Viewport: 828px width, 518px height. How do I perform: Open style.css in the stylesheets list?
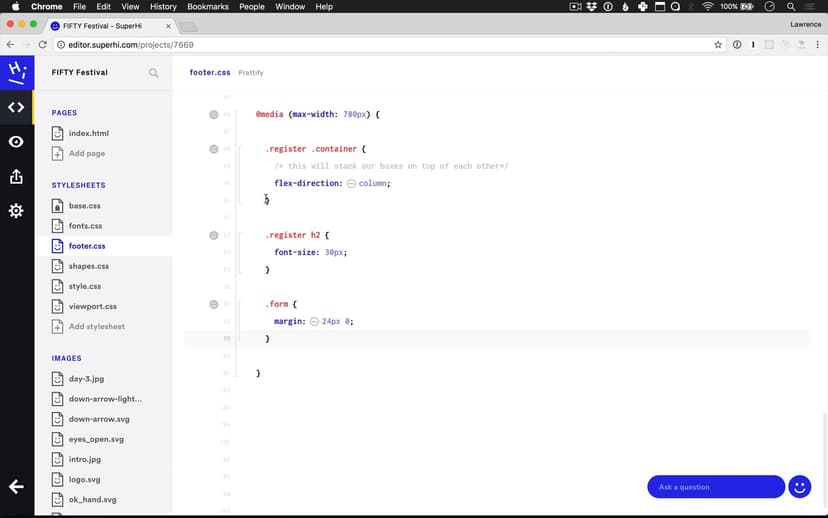click(x=85, y=286)
